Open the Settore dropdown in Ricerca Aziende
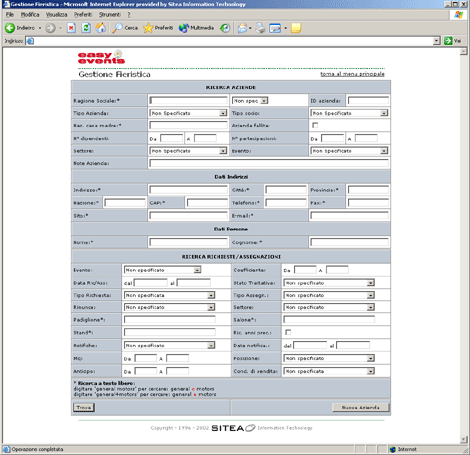 [x=188, y=151]
